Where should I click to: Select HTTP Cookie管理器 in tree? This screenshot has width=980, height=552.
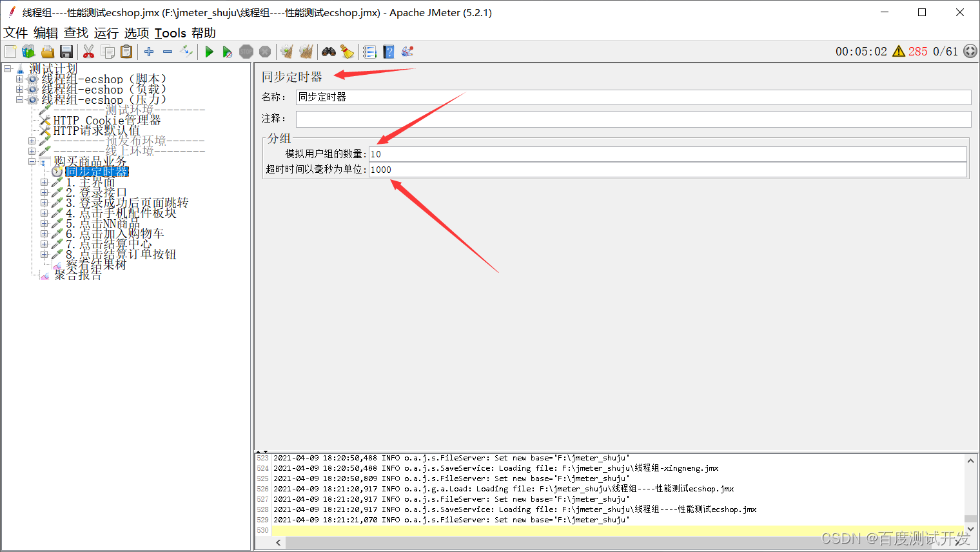tap(107, 121)
